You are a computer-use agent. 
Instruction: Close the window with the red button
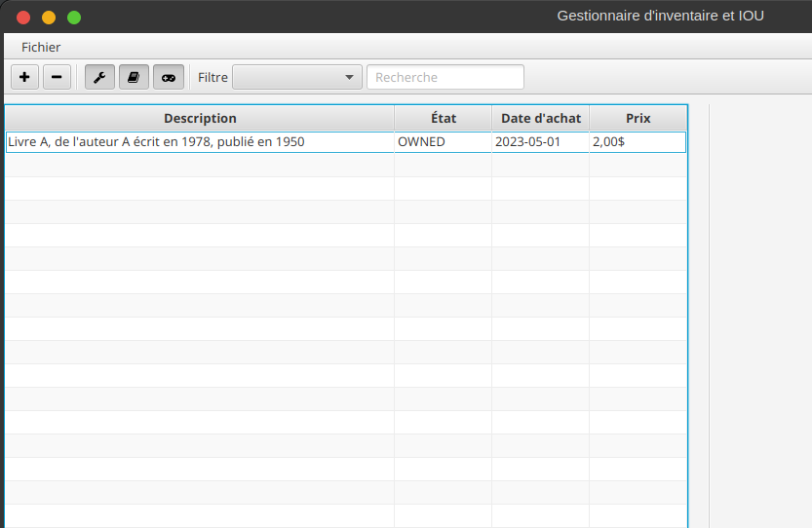pos(23,18)
